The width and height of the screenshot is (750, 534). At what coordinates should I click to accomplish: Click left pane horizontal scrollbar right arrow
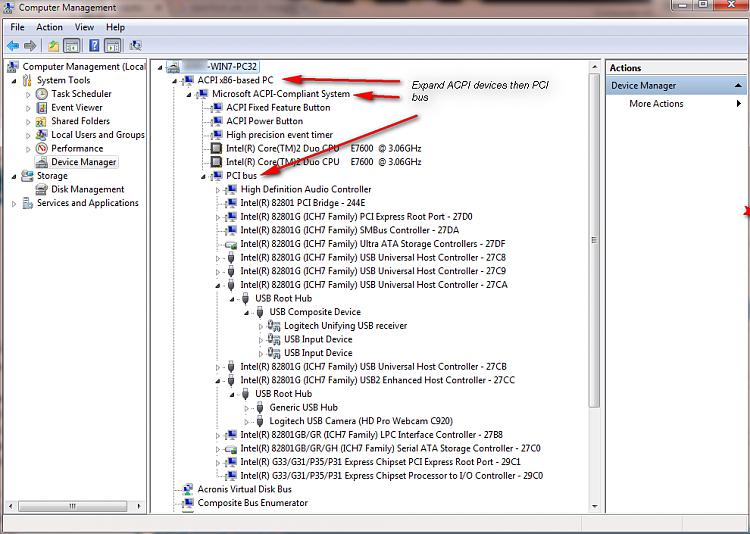(139, 506)
